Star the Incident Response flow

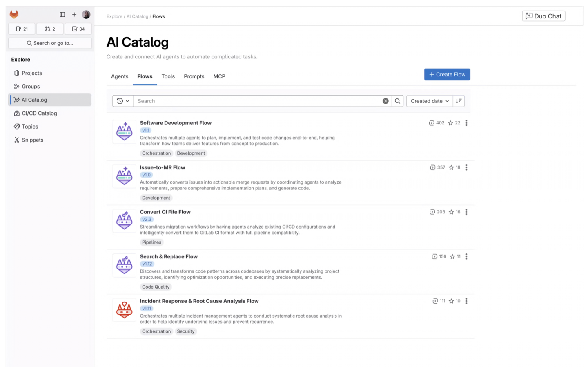tap(451, 301)
